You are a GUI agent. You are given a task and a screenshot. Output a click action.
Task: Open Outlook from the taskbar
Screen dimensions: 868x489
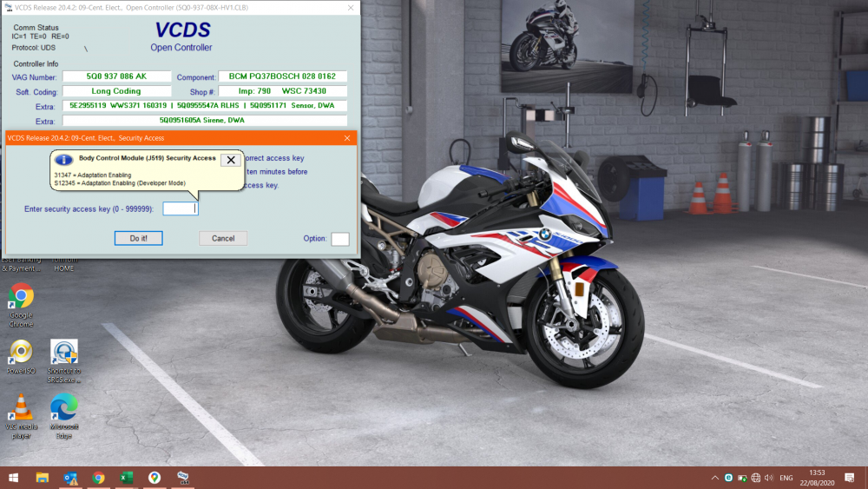coord(70,478)
